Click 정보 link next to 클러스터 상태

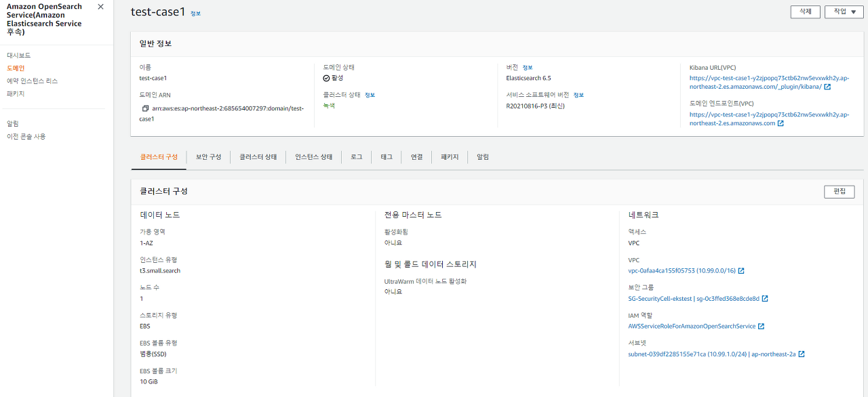click(x=370, y=95)
